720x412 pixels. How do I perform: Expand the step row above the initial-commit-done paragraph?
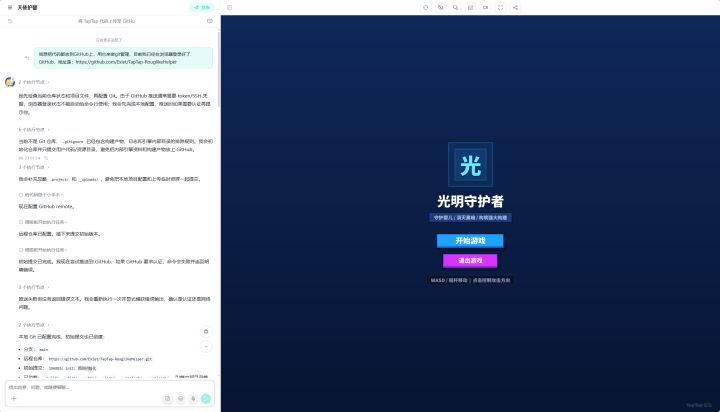(43, 250)
